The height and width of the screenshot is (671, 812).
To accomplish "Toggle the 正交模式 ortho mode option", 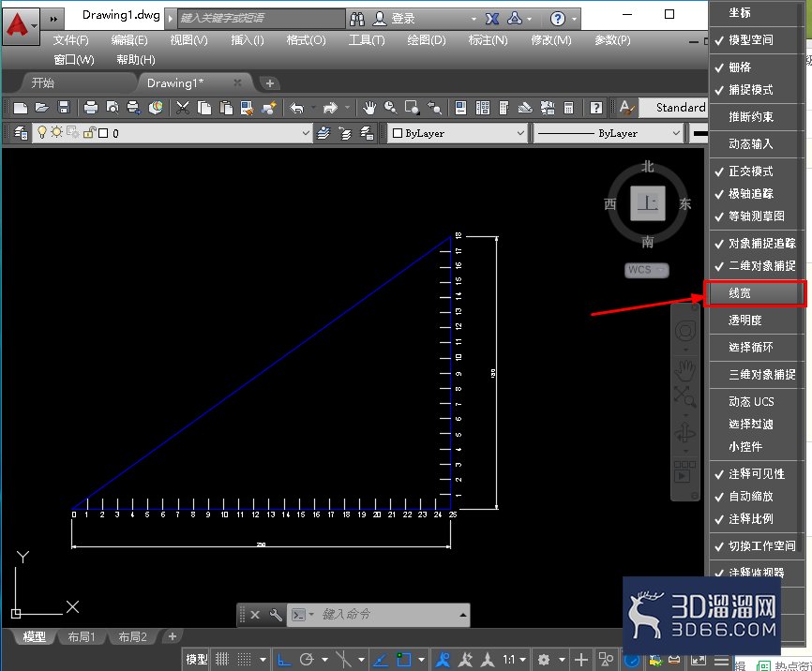I will pyautogui.click(x=755, y=171).
